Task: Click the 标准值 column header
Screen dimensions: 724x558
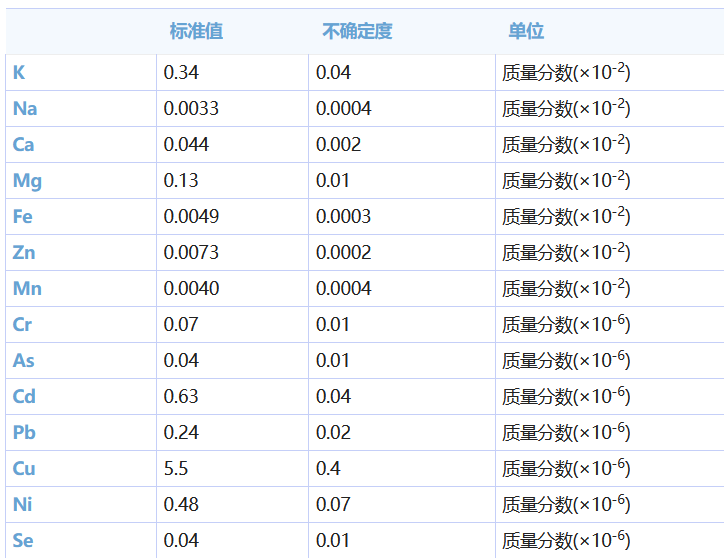Action: (196, 31)
